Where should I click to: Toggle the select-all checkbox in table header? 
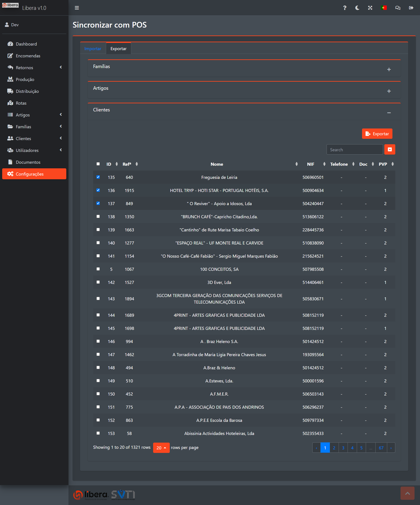click(98, 164)
